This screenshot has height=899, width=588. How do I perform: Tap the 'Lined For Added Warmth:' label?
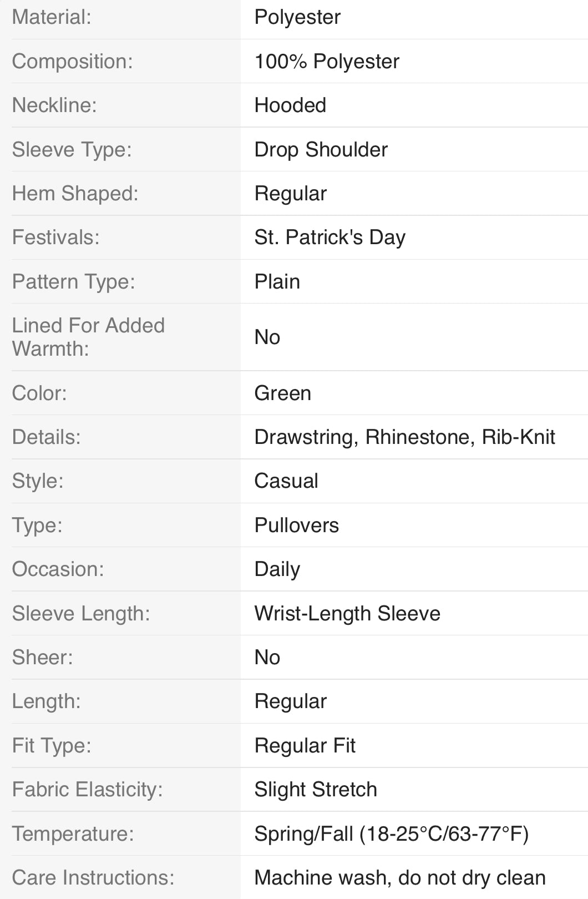88,337
